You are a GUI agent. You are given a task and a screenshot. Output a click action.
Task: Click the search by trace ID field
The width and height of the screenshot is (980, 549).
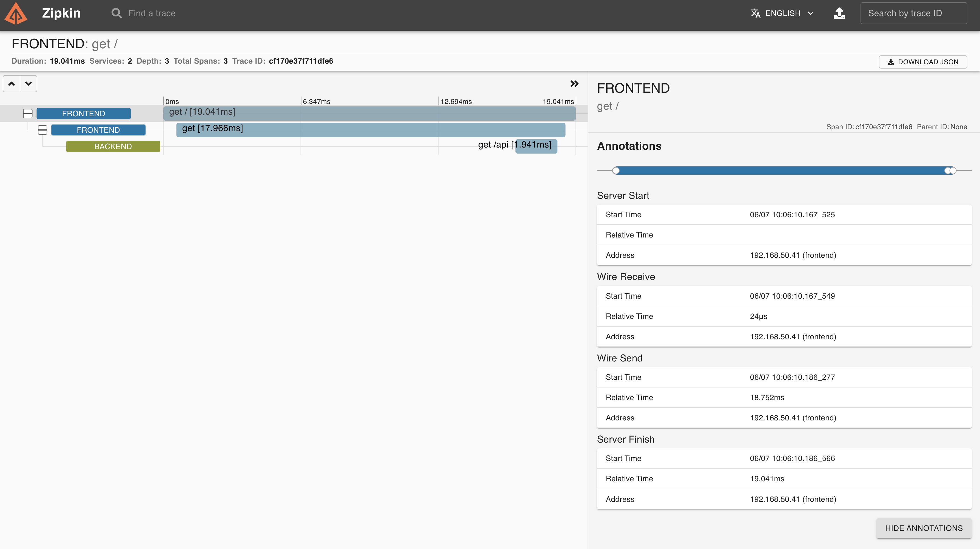click(914, 13)
